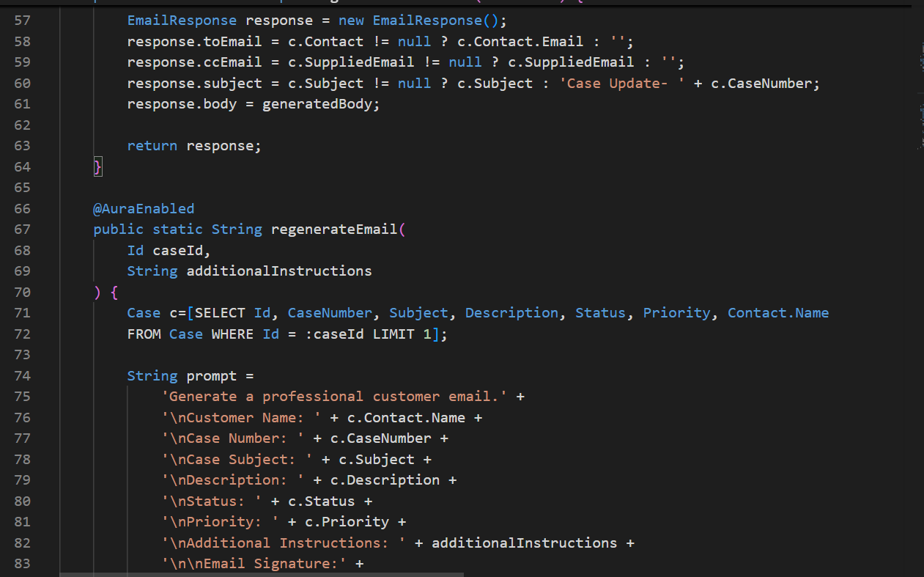
Task: Click line number 83 in the gutter
Action: tap(22, 564)
